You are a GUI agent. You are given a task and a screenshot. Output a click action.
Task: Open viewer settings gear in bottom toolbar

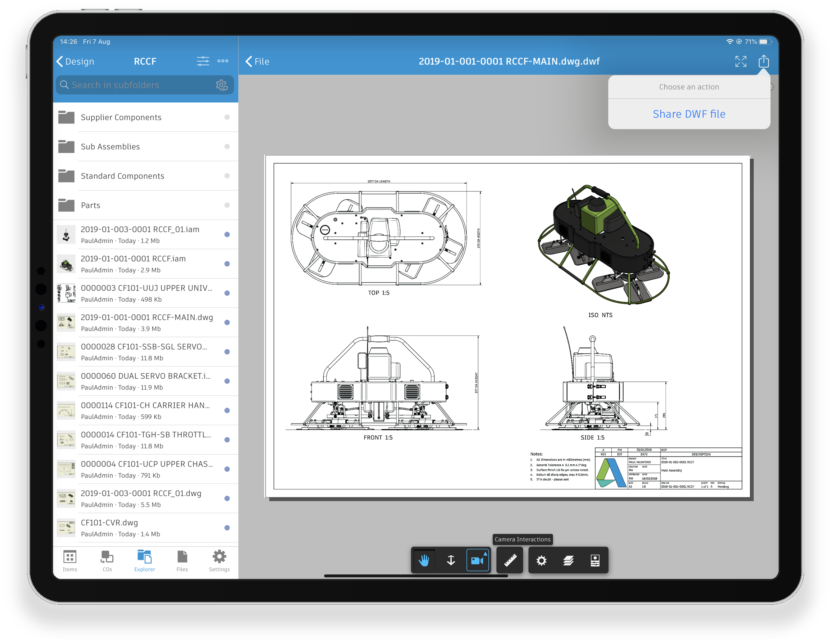click(x=542, y=560)
